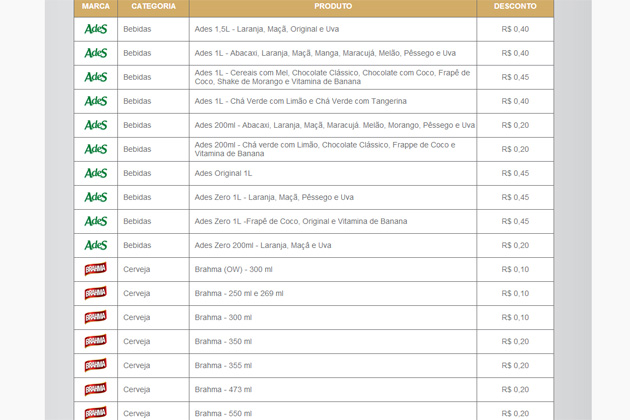Click AdeS logo next to Chá Verde 1L row
The width and height of the screenshot is (630, 420).
coord(96,101)
